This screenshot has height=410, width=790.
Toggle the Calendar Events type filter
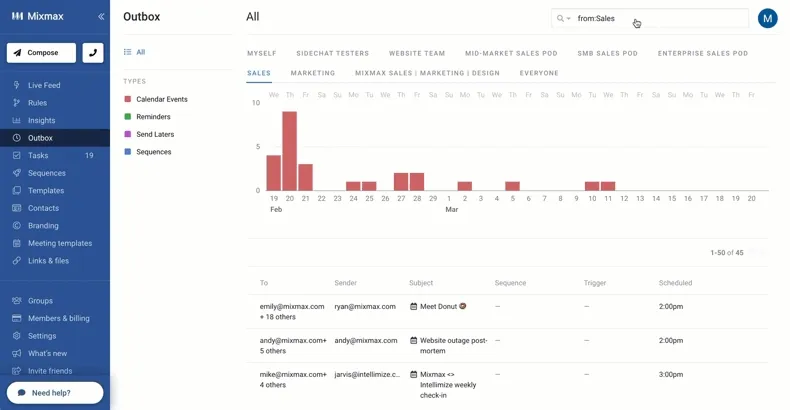(x=156, y=99)
